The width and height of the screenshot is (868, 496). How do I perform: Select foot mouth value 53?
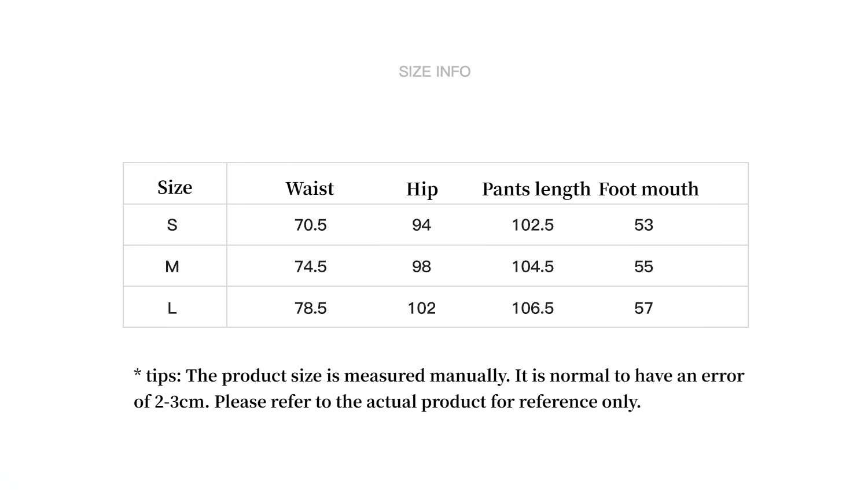[x=643, y=225]
